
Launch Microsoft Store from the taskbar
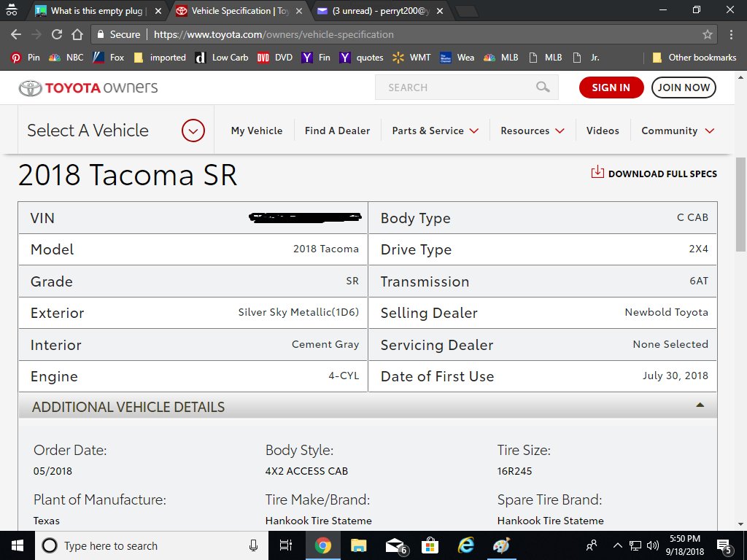430,545
